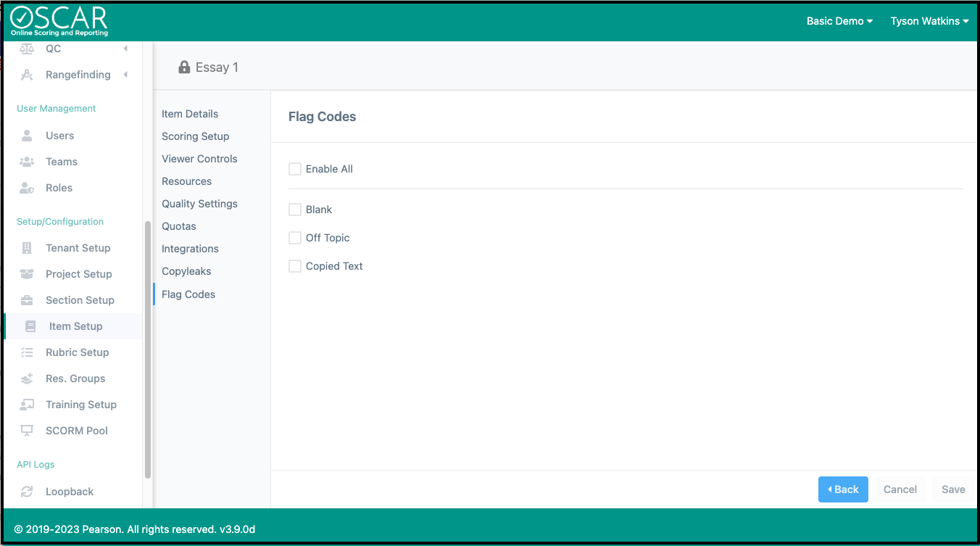980x546 pixels.
Task: Click the sidebar vertical scrollbar
Action: pyautogui.click(x=148, y=348)
